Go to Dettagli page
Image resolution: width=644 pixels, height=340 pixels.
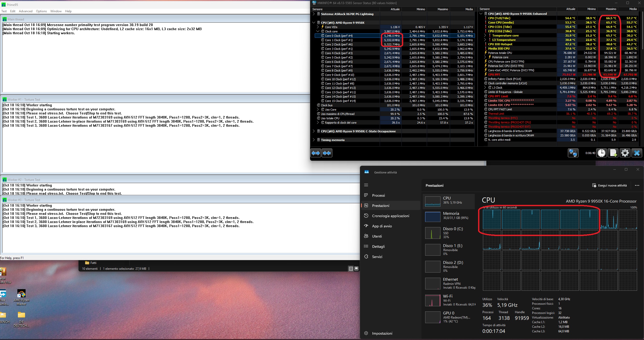coord(391,247)
